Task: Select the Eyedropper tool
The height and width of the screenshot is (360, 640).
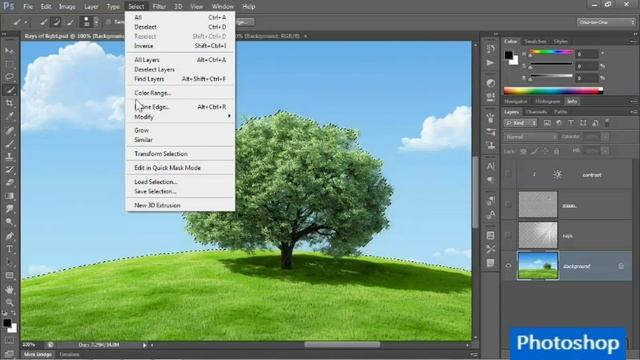Action: point(9,116)
